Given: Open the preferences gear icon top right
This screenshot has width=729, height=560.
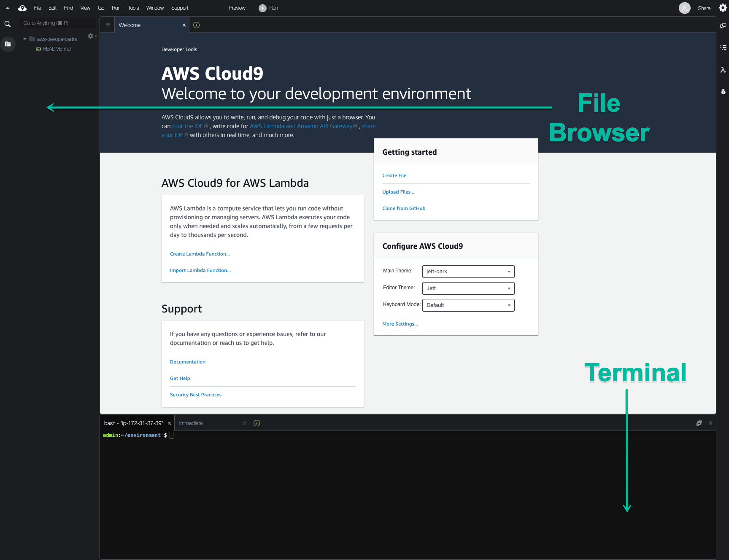Looking at the screenshot, I should [x=723, y=8].
